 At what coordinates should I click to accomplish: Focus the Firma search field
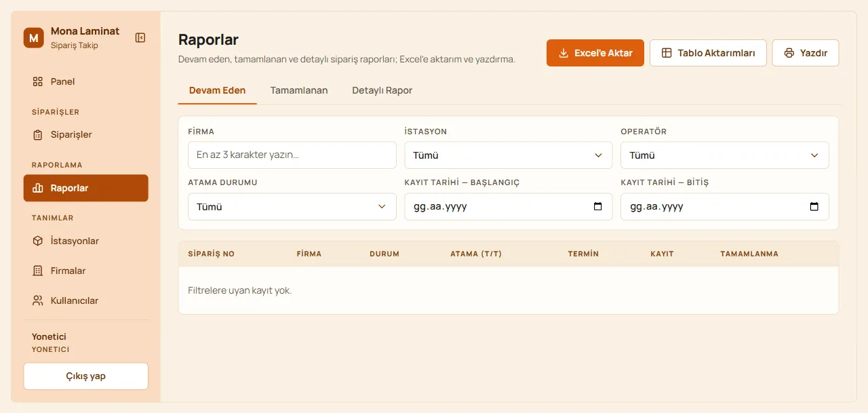pos(292,155)
